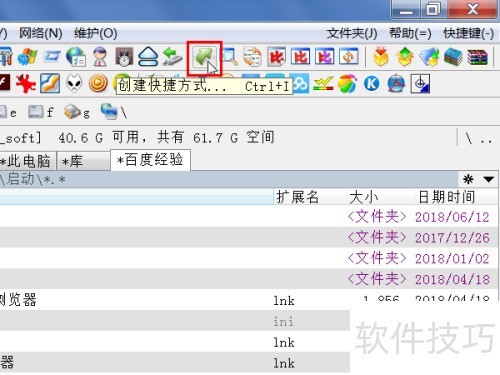Select the folder row dated 2018/06/12
Image resolution: width=500 pixels, height=375 pixels.
tap(249, 217)
